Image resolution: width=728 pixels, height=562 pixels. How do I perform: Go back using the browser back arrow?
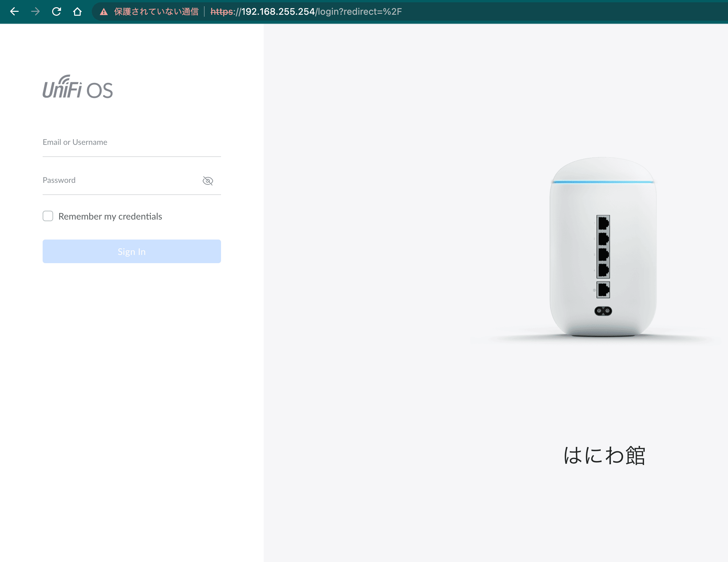[14, 12]
